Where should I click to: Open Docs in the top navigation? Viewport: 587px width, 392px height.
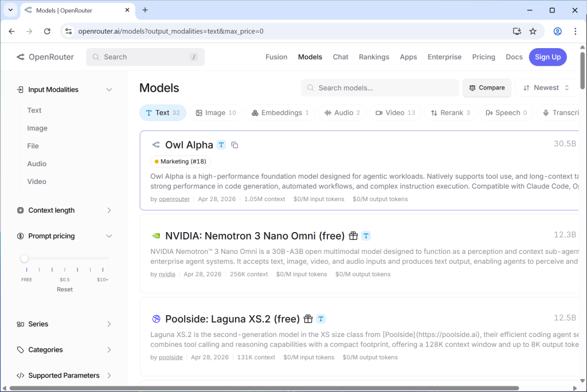(x=514, y=57)
